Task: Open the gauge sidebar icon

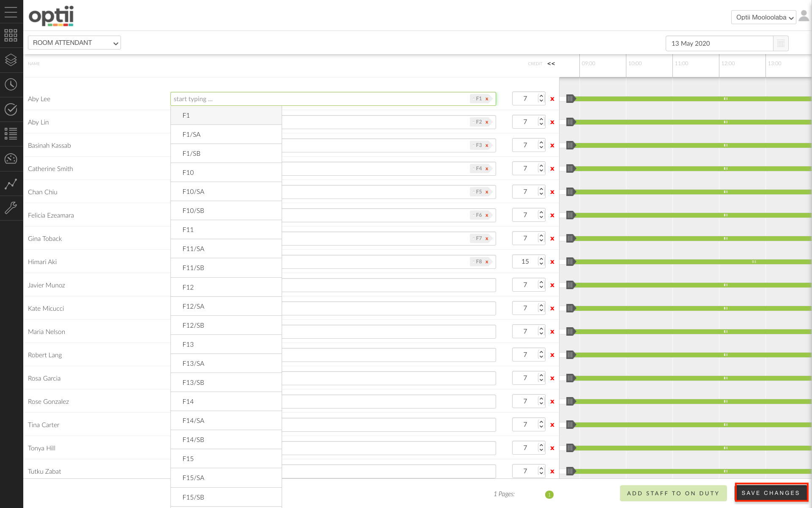Action: click(11, 159)
